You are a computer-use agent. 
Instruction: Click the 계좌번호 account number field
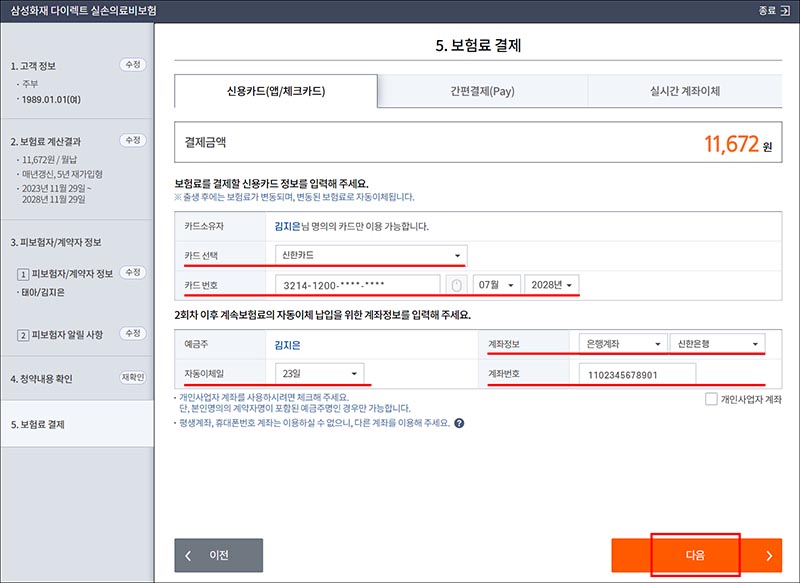(x=637, y=374)
